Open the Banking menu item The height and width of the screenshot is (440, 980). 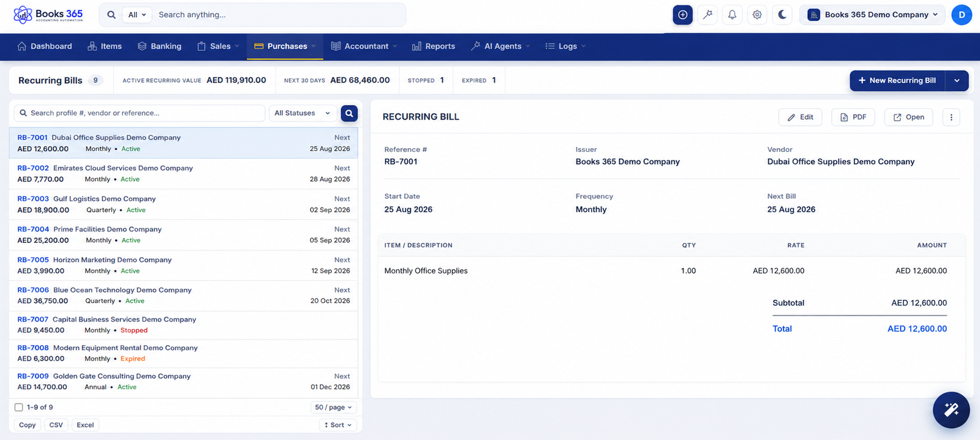pos(159,46)
